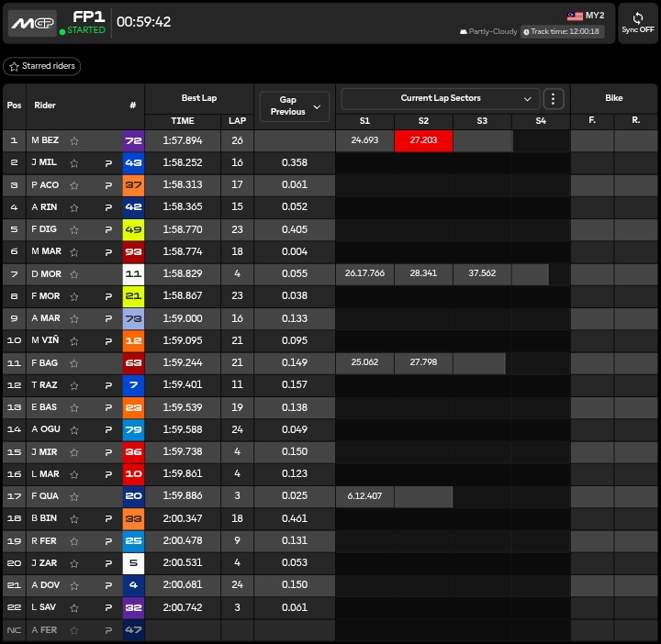Click Track time indicator
The width and height of the screenshot is (661, 644).
(x=561, y=31)
